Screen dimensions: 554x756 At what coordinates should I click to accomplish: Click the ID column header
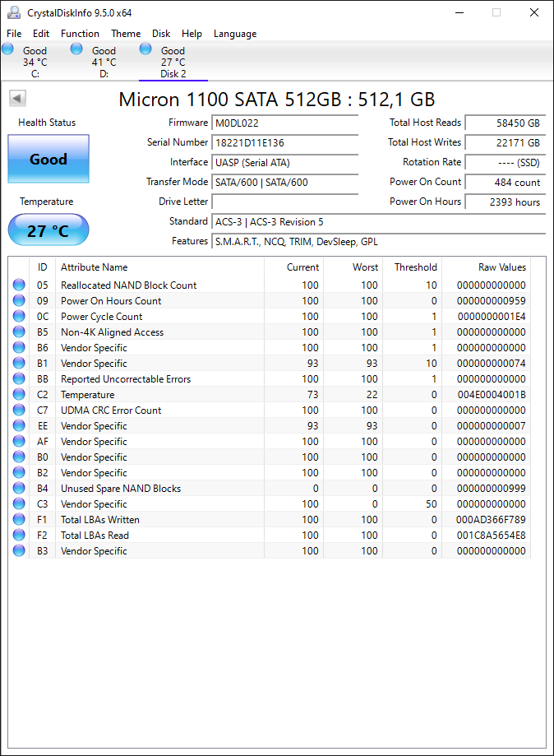tap(43, 267)
